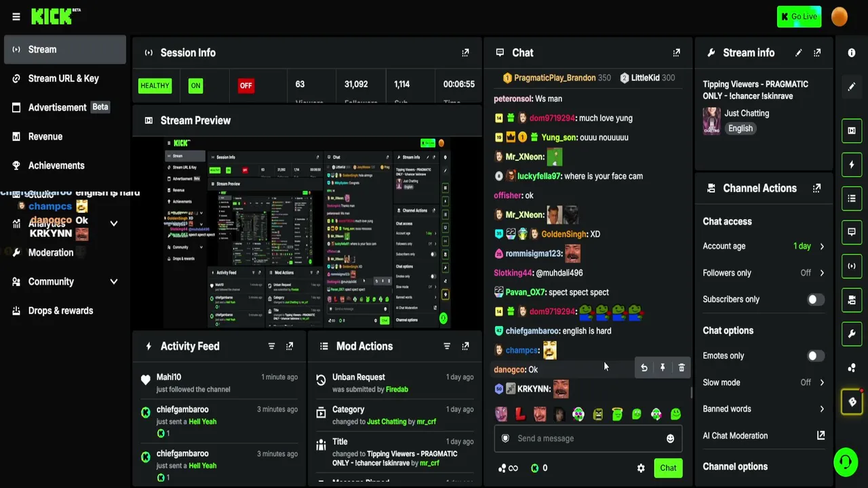Screen dimensions: 868x488
Task: Select Stream in the sidebar
Action: [x=65, y=49]
